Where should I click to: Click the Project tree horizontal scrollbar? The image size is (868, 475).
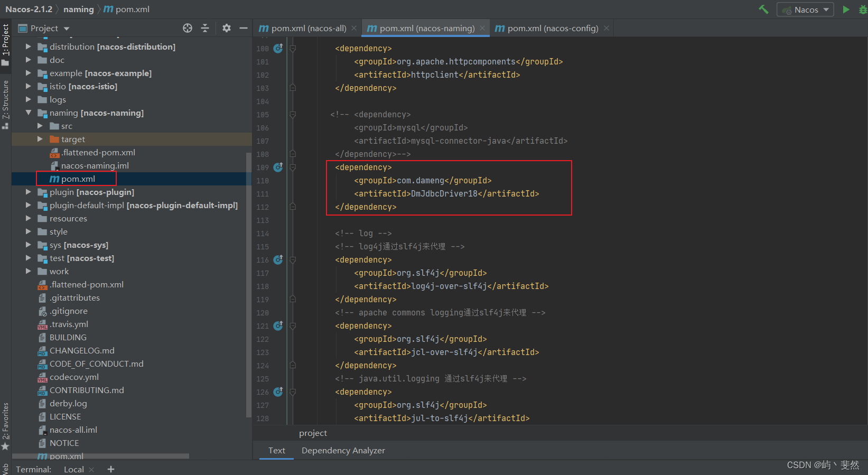[x=100, y=455]
